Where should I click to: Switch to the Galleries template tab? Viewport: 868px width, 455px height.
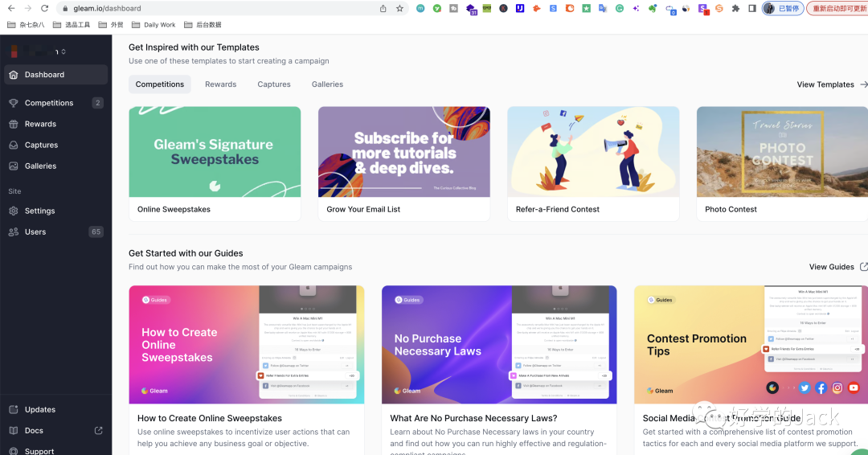tap(327, 84)
